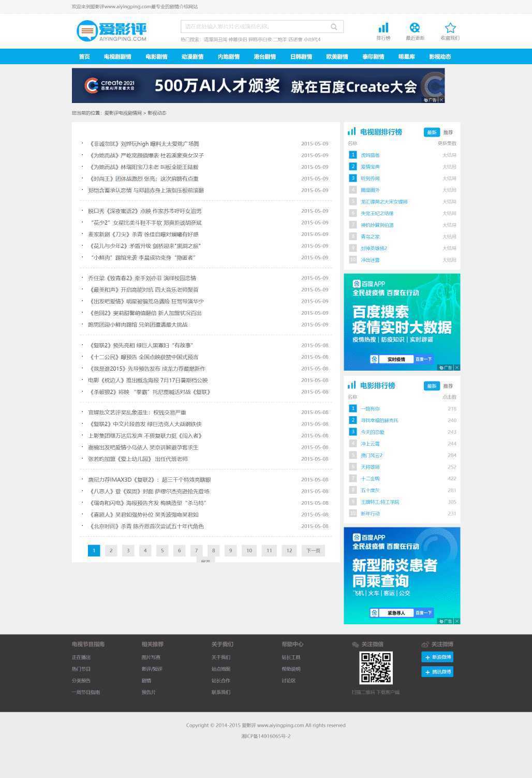Click the 最近更新 film reel icon

[x=415, y=28]
